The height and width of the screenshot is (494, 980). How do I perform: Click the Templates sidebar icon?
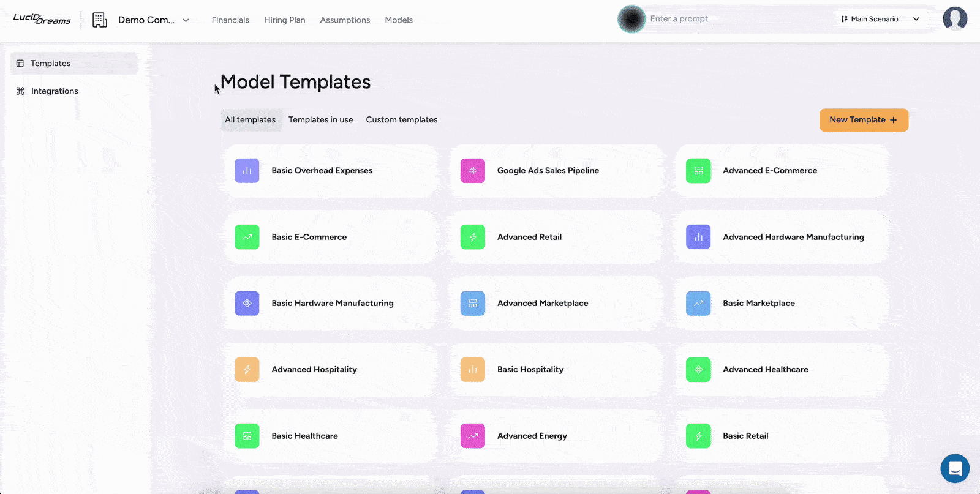(20, 64)
